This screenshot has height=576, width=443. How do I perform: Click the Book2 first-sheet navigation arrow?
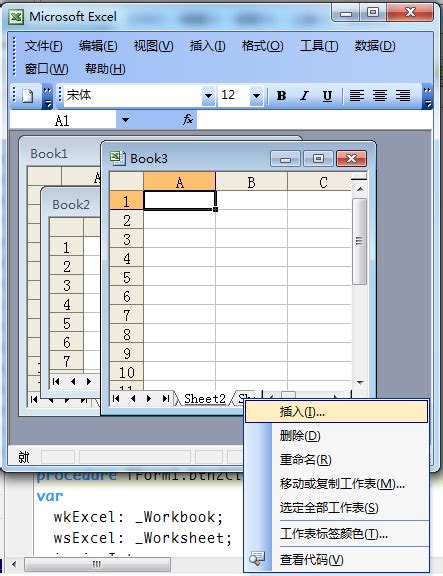(x=56, y=382)
